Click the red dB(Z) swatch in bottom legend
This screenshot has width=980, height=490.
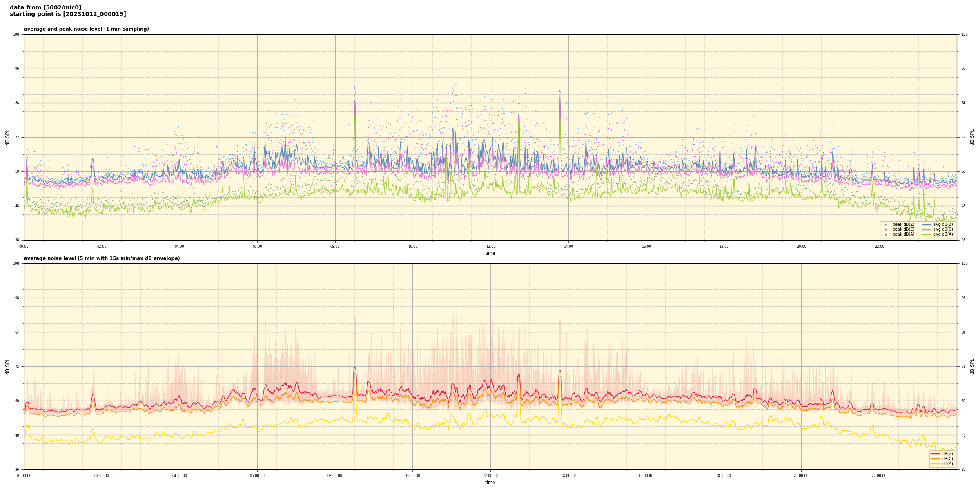coord(935,454)
